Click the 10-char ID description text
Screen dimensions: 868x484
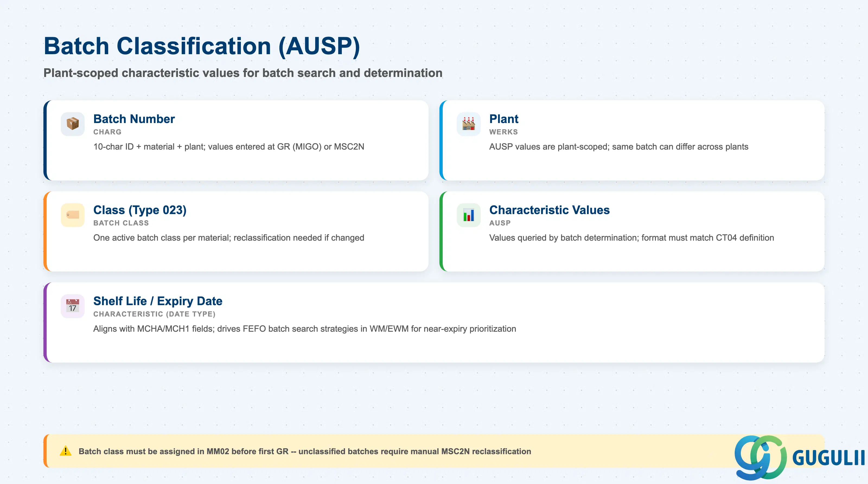(x=229, y=147)
